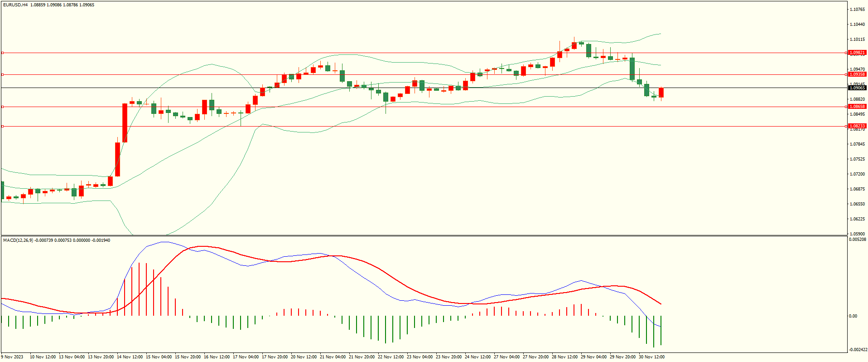Click the 28 Nov 12:00 time label
The image size is (868, 362).
[x=564, y=357]
